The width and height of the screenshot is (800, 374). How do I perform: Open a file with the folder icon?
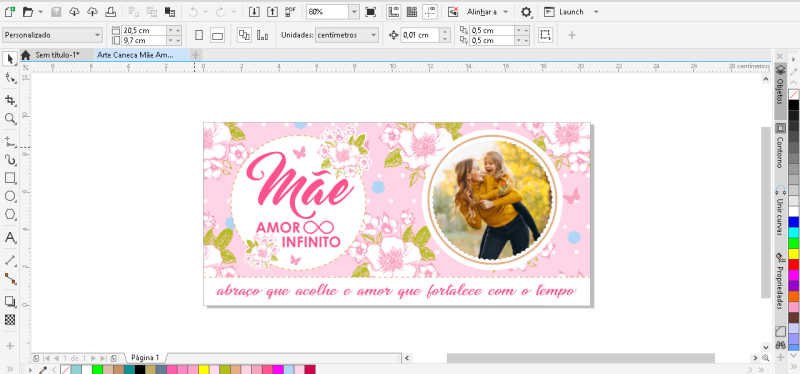pos(28,11)
